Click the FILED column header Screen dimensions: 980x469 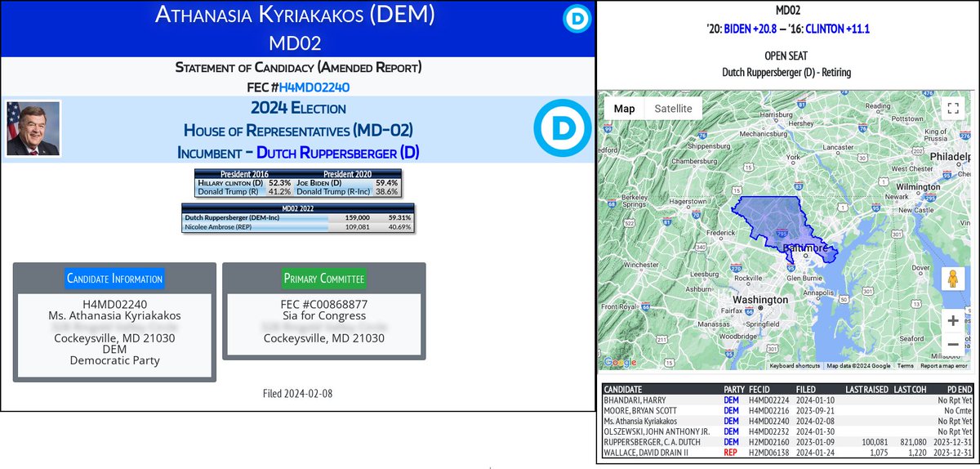point(808,390)
